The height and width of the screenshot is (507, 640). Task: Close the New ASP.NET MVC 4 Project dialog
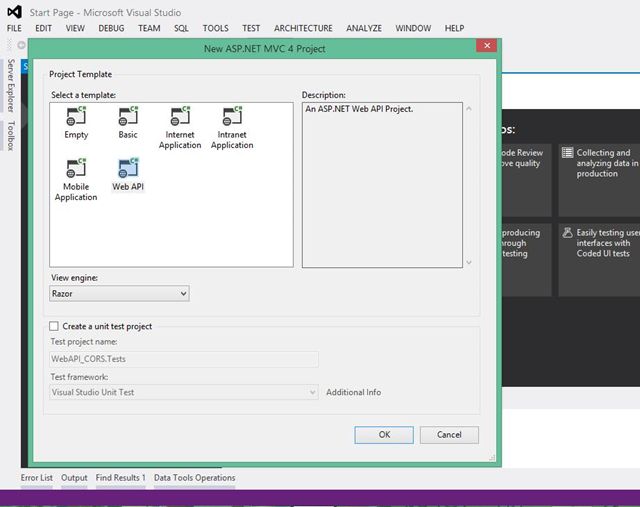point(487,45)
